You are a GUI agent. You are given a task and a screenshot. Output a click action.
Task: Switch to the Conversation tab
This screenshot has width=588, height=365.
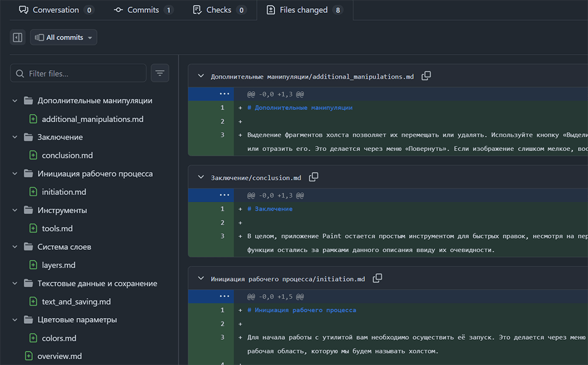[56, 10]
